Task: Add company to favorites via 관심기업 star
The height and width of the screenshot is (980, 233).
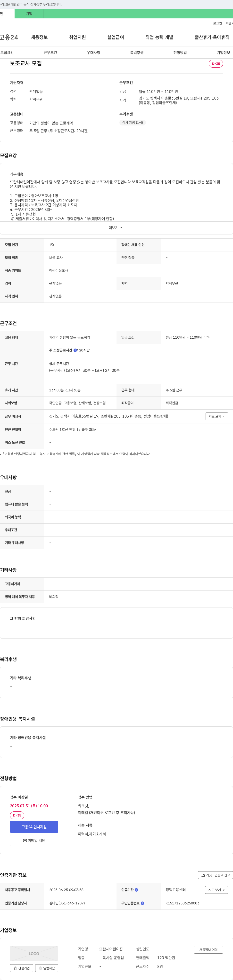Action: click(x=21, y=968)
